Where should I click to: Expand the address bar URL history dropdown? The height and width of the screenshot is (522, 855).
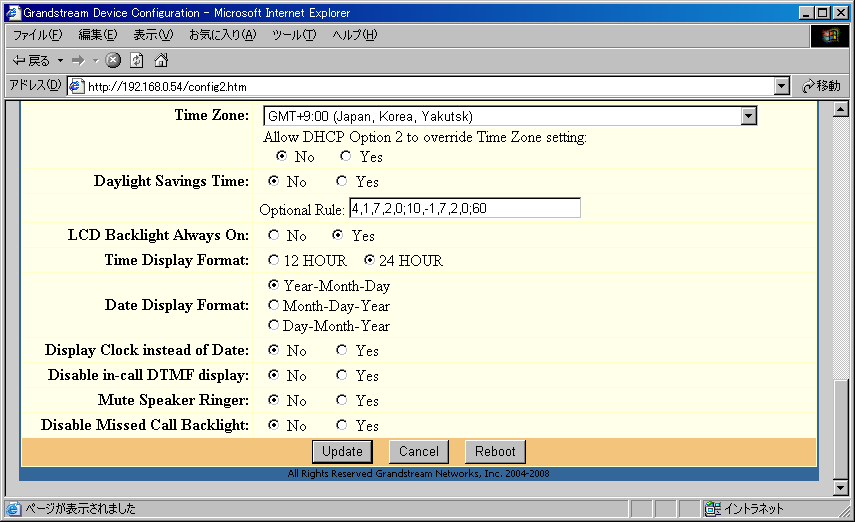click(x=782, y=86)
